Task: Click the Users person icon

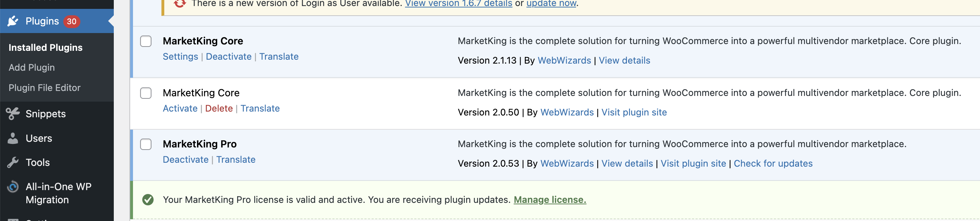Action: click(x=13, y=139)
